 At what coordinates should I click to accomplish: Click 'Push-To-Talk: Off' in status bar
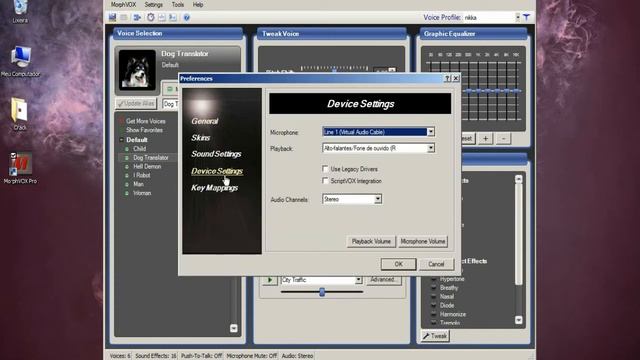click(x=201, y=356)
